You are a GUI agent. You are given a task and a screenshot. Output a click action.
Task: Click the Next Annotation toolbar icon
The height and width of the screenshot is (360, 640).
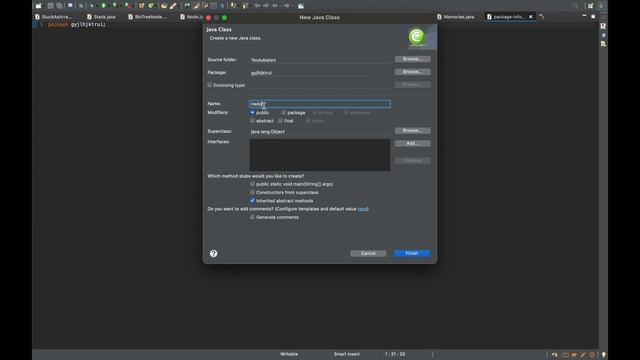click(x=233, y=6)
